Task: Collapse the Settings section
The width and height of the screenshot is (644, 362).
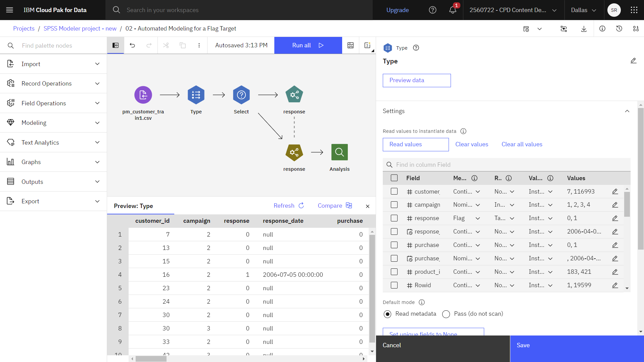Action: point(627,111)
